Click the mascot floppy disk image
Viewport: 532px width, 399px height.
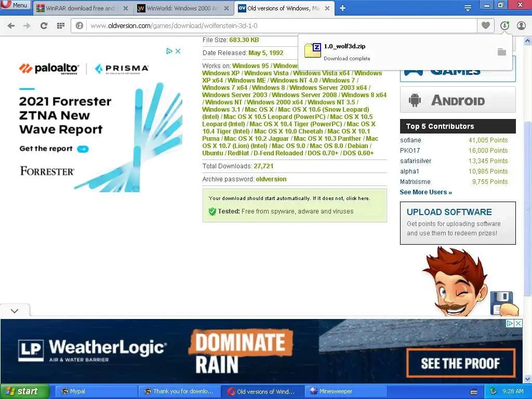tap(502, 303)
